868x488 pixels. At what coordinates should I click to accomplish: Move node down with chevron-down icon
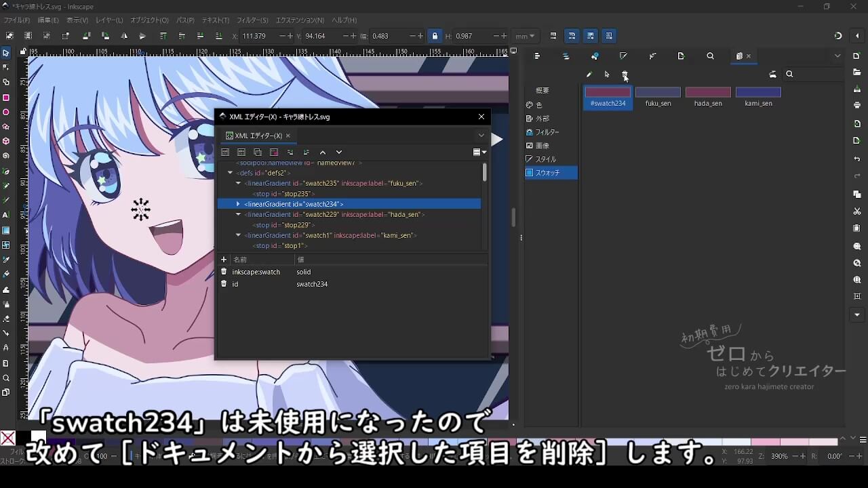[x=339, y=152]
